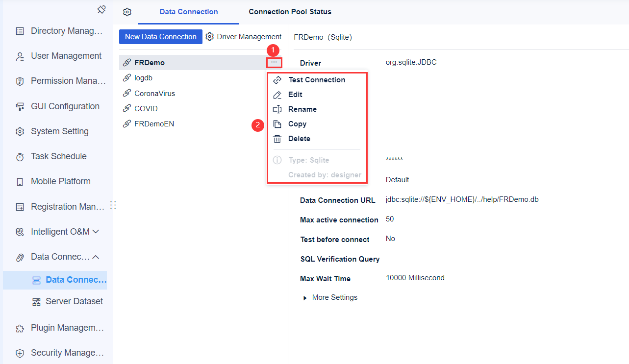Click the Security Management icon
629x364 pixels.
click(x=20, y=352)
